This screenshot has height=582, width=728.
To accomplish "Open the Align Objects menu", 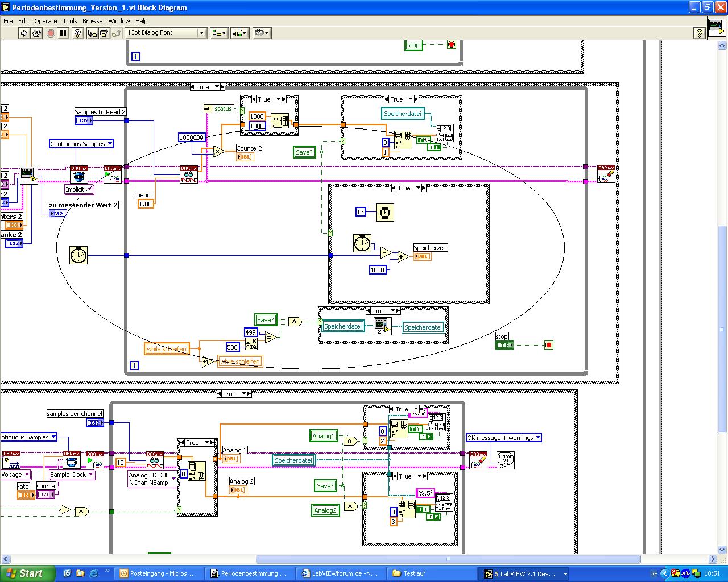I will click(x=219, y=33).
